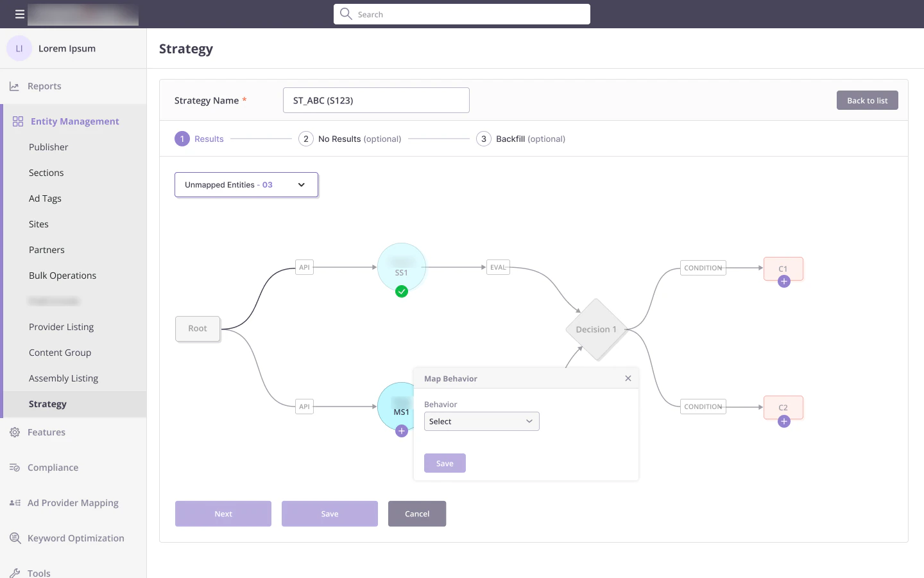
Task: Go to step 2 No Results
Action: click(x=350, y=139)
